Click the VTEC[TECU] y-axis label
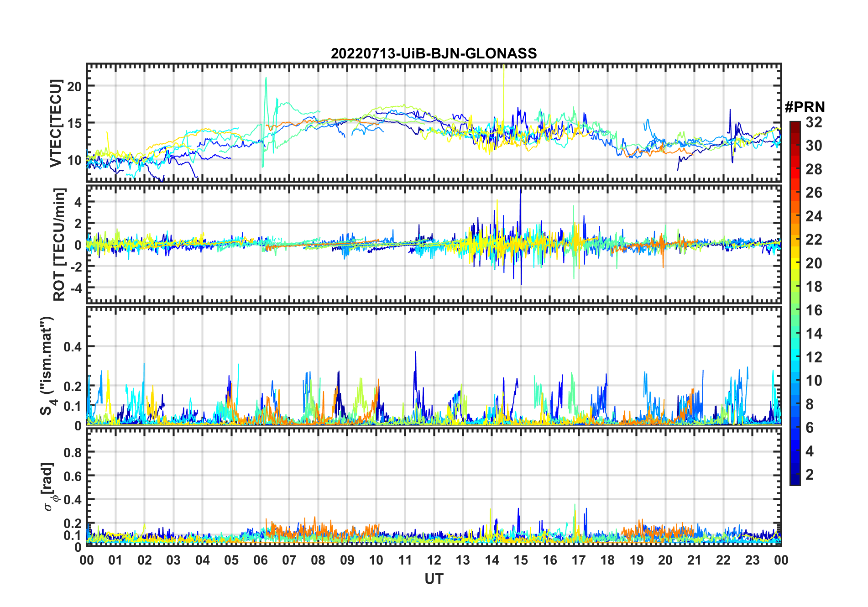The width and height of the screenshot is (868, 607). [56, 123]
